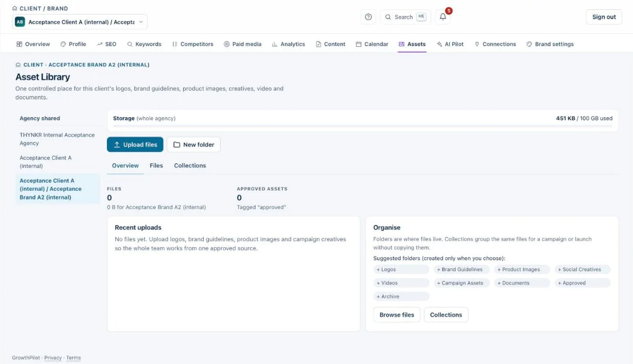
Task: Click the AB brand avatar badge
Action: 20,22
